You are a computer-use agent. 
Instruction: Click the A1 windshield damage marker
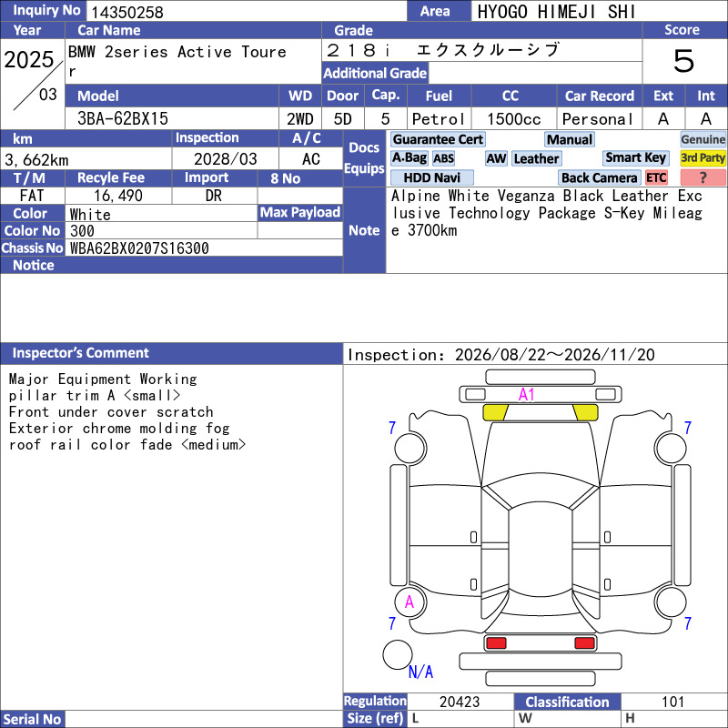[x=526, y=395]
